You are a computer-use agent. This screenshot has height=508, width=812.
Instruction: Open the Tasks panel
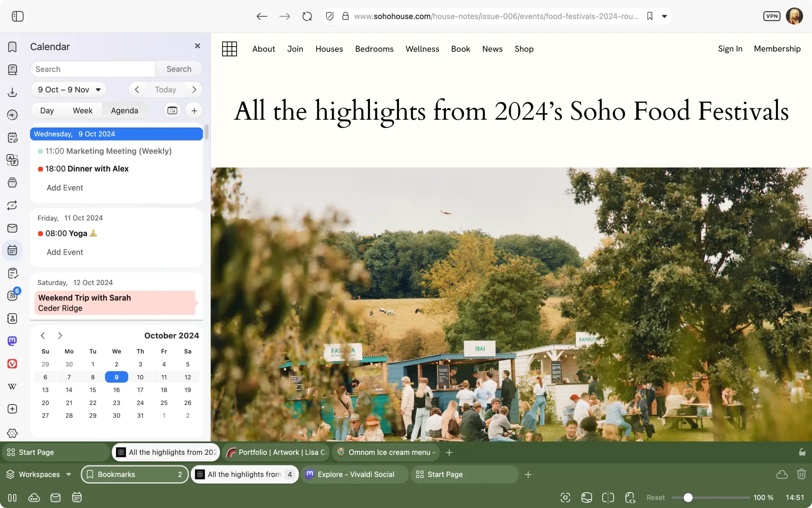tap(13, 273)
